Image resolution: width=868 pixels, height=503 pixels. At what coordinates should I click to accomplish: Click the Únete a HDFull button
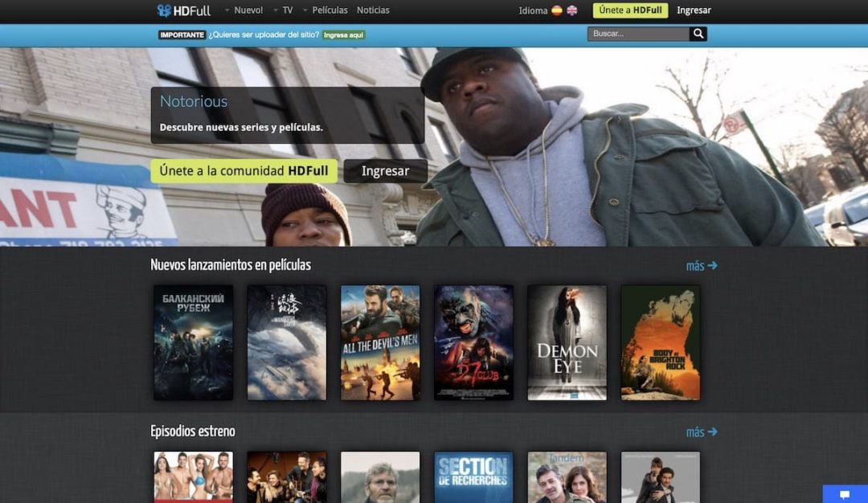pos(630,10)
